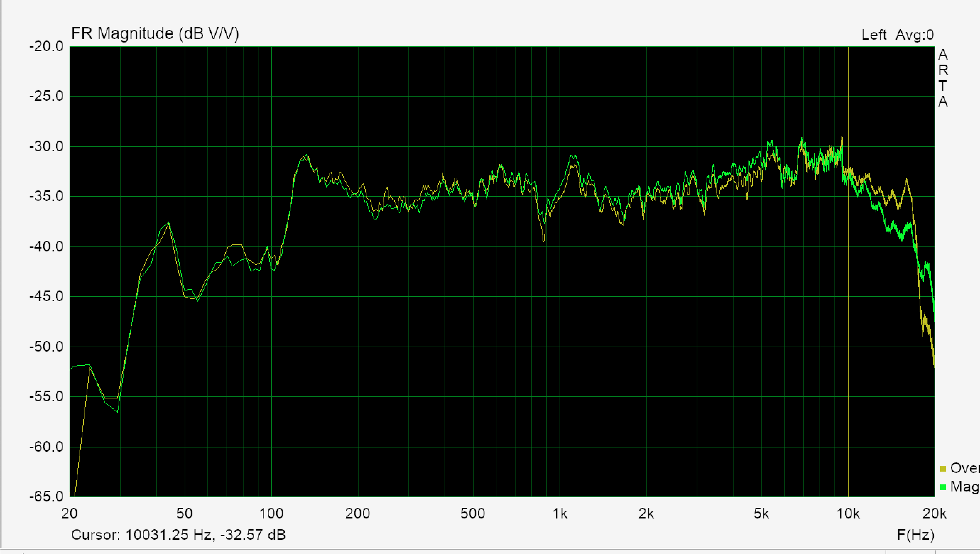Click the green Mag legend swatch

pos(943,487)
